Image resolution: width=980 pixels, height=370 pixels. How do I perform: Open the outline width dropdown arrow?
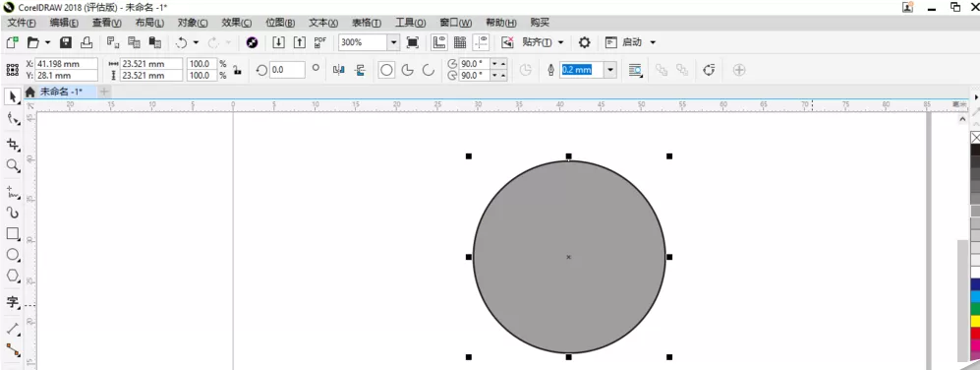click(610, 70)
